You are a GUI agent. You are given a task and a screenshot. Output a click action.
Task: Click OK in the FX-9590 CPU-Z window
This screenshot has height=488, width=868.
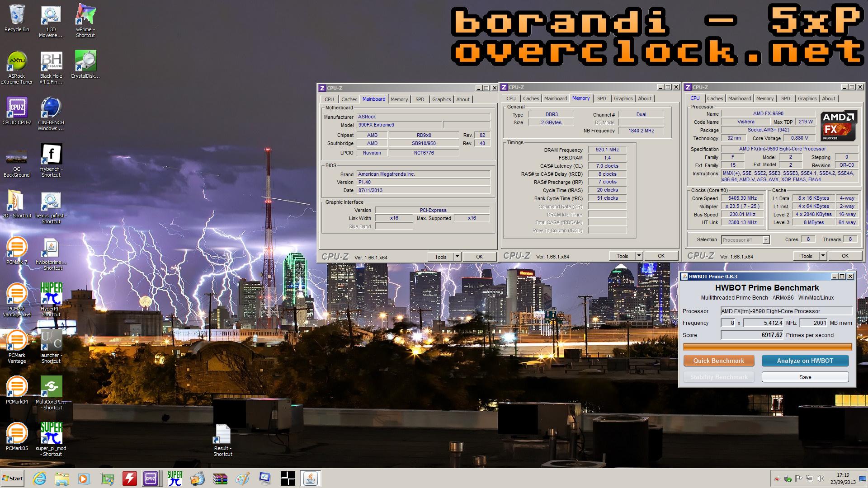point(845,256)
